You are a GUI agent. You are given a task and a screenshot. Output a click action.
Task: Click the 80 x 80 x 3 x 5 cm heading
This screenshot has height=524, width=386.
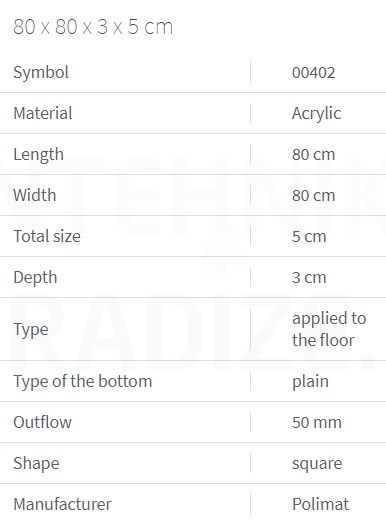pyautogui.click(x=93, y=27)
